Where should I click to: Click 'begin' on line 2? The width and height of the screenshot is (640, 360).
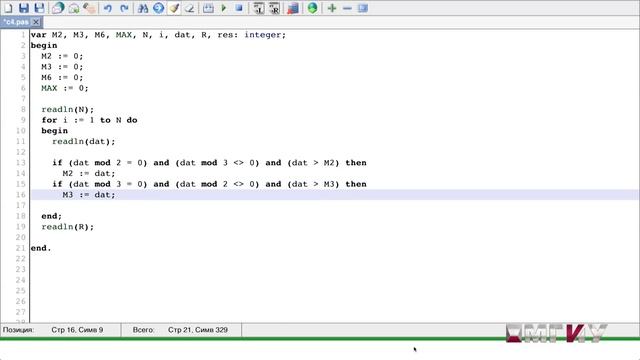coord(44,45)
